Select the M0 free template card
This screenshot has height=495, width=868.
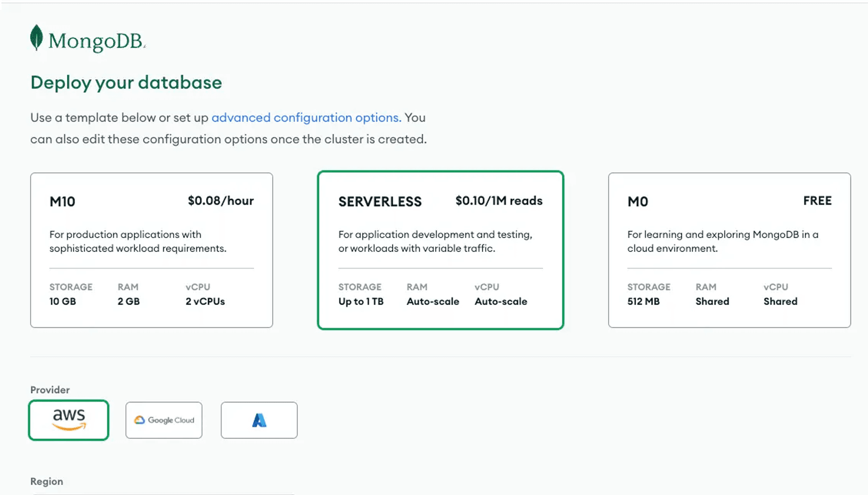729,250
